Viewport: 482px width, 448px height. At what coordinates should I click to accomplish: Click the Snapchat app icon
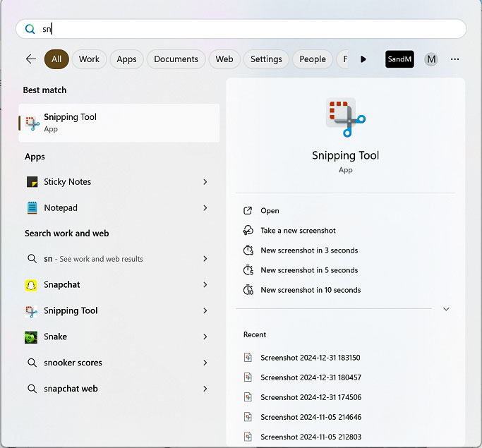tap(31, 285)
